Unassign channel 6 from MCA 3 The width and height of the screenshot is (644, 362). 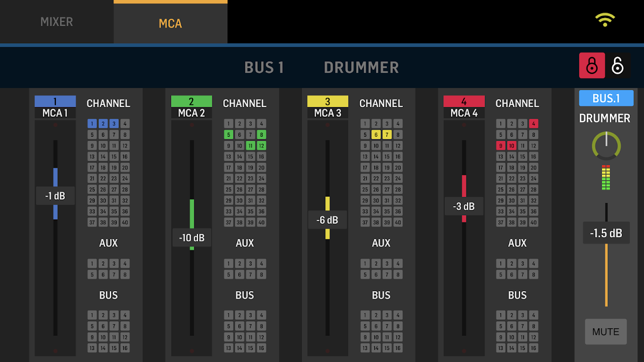pos(376,135)
